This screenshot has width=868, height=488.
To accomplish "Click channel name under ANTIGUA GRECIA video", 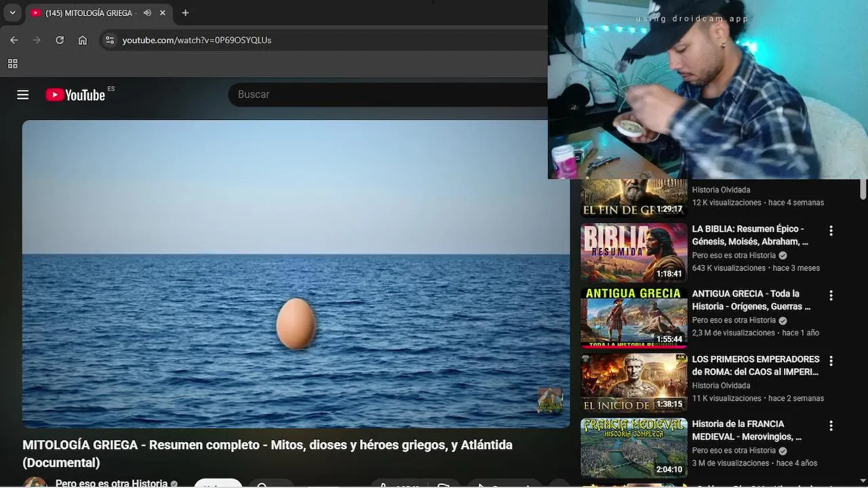I will click(734, 321).
